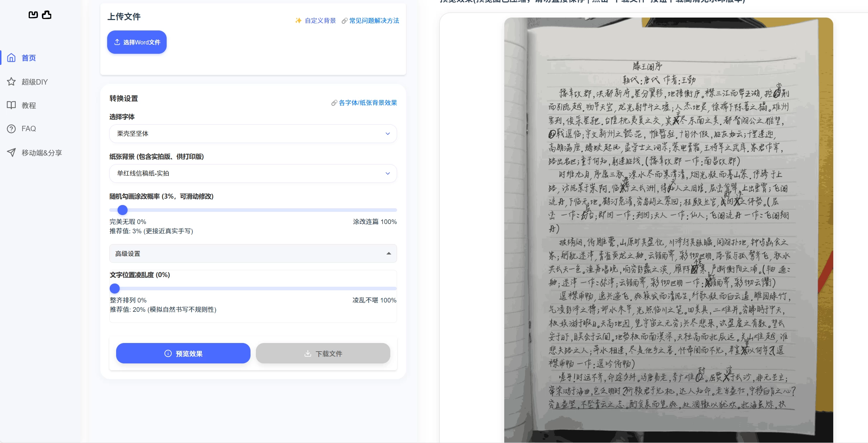Image resolution: width=868 pixels, height=443 pixels.
Task: Click the sparkle icon before 自定义背景
Action: click(x=298, y=21)
